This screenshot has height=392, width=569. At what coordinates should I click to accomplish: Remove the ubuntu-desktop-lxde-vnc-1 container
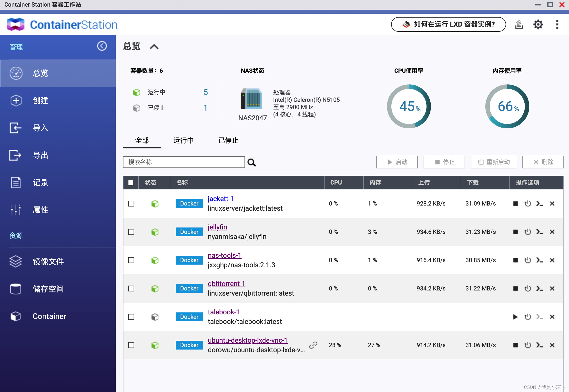pos(552,345)
